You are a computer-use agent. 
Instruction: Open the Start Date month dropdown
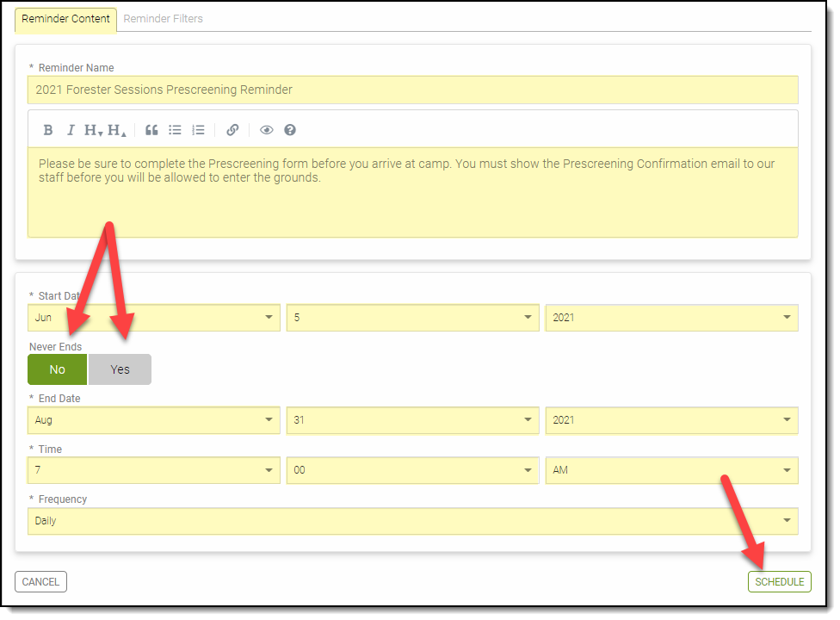[153, 318]
